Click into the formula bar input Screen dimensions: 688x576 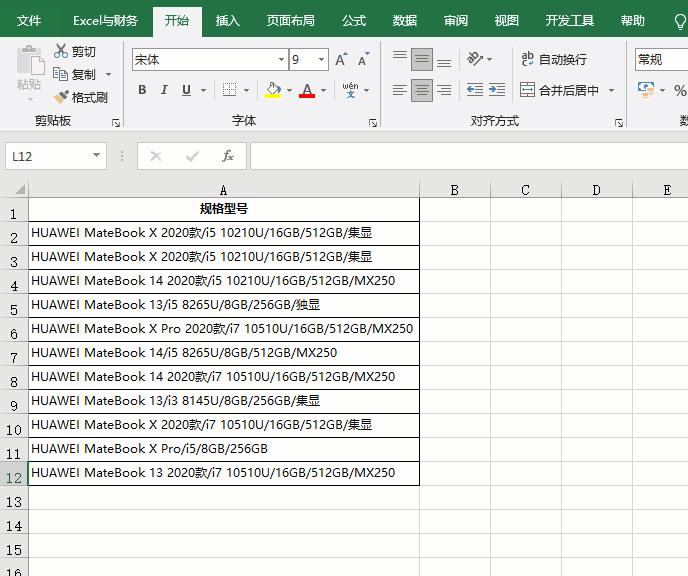[x=469, y=156]
